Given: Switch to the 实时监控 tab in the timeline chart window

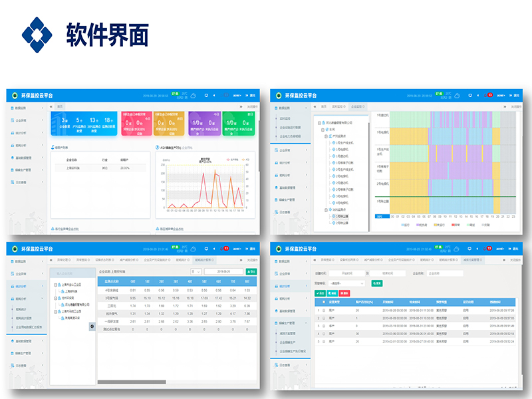Looking at the screenshot, I should point(338,107).
